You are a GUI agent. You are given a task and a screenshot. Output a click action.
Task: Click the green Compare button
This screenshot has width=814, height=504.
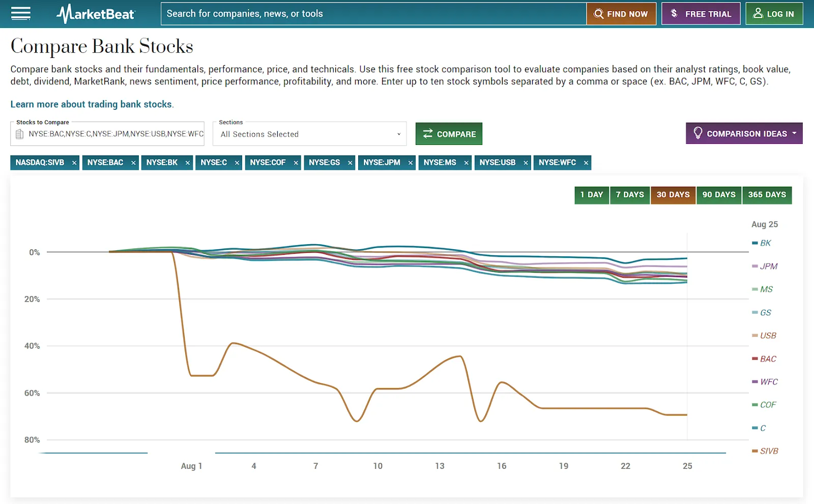click(x=449, y=134)
